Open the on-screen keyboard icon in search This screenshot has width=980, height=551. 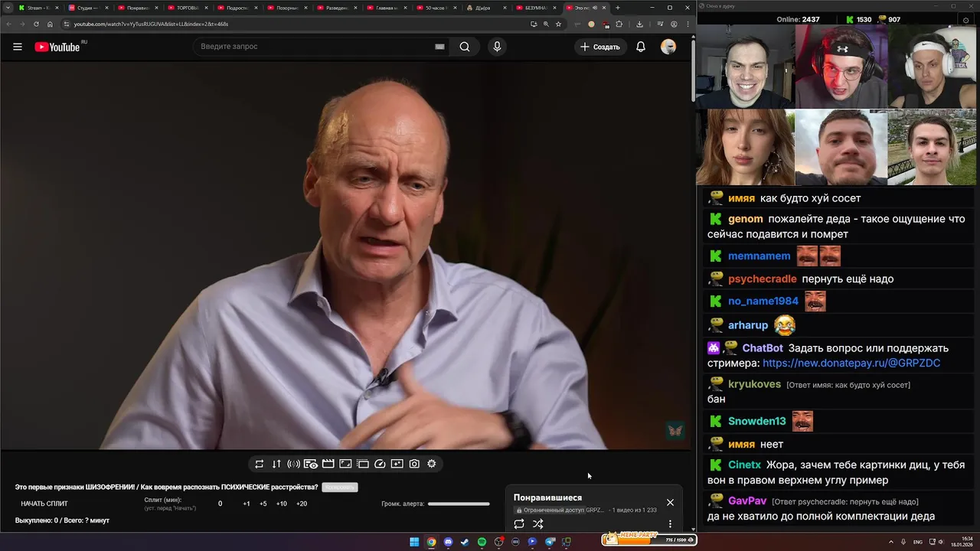439,47
